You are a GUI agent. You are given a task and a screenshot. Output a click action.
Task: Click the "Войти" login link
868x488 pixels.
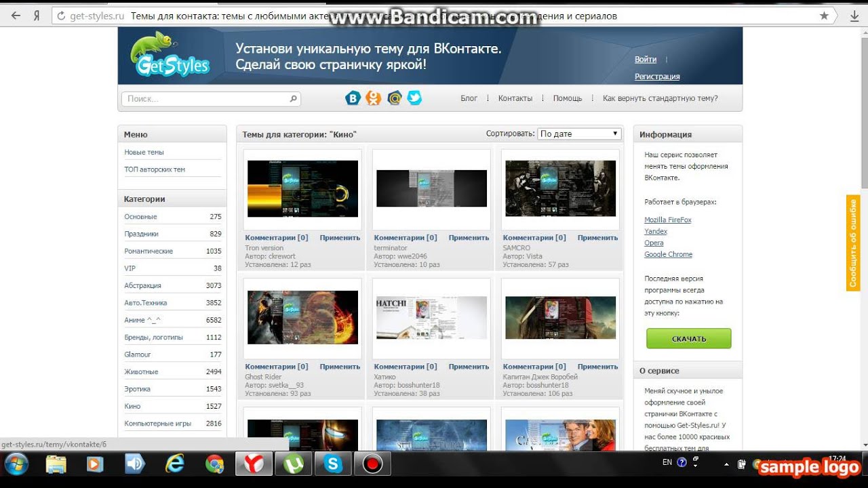(646, 60)
